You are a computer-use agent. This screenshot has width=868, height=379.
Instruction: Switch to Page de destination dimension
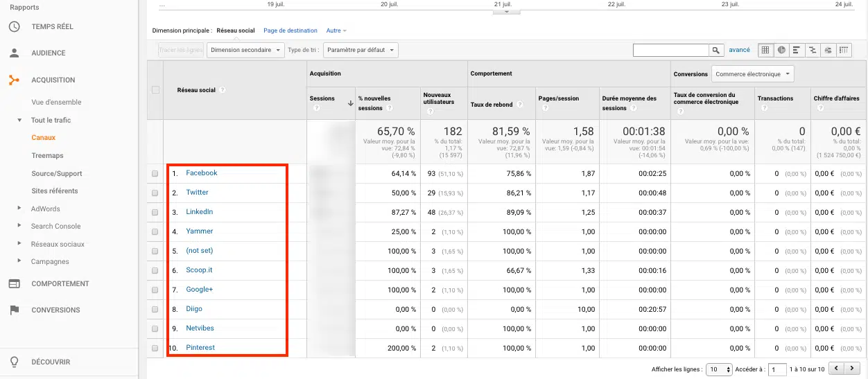290,30
